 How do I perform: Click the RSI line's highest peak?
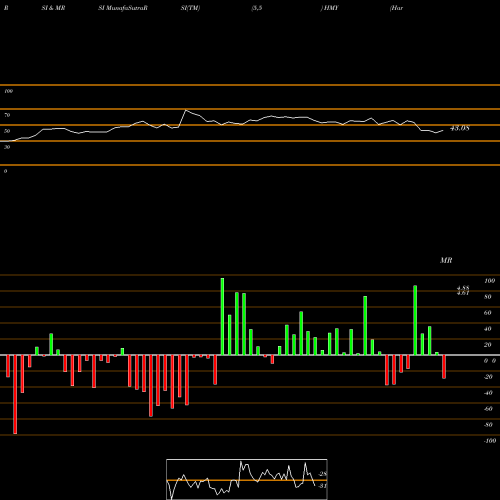[x=186, y=110]
